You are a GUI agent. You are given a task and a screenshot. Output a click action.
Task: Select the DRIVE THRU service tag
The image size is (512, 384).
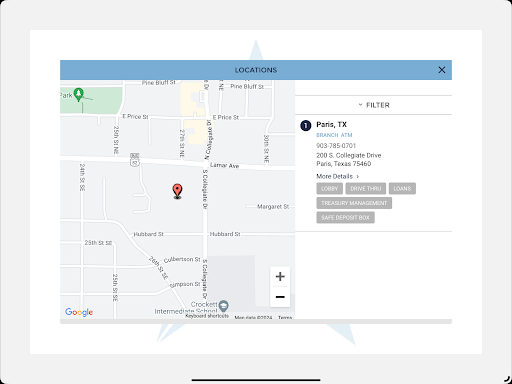click(x=366, y=189)
